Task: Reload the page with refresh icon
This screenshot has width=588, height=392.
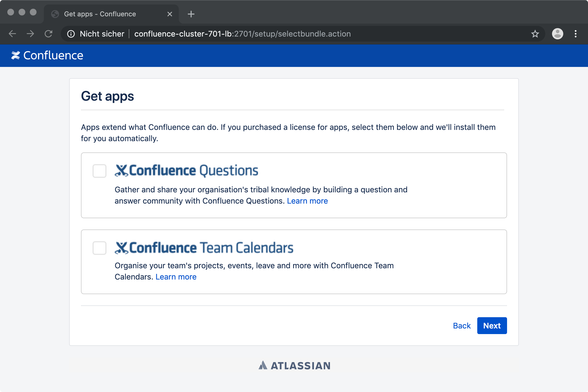Action: [49, 34]
